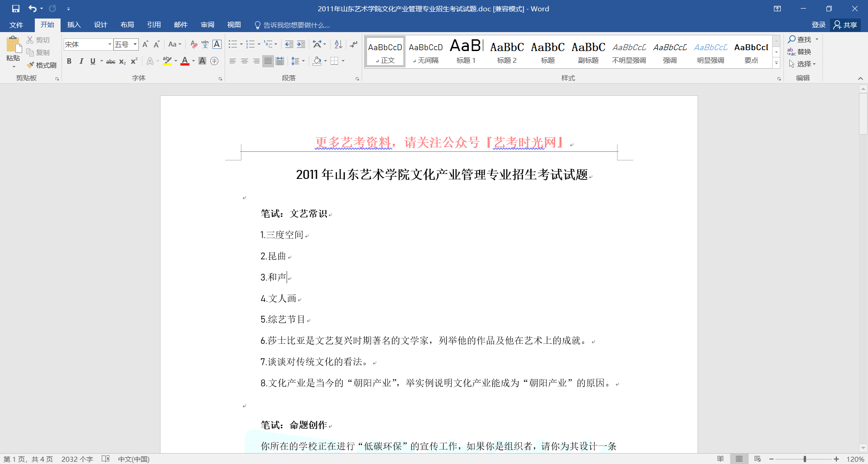Open the font name dropdown (宋体)
This screenshot has width=868, height=464.
pyautogui.click(x=109, y=44)
